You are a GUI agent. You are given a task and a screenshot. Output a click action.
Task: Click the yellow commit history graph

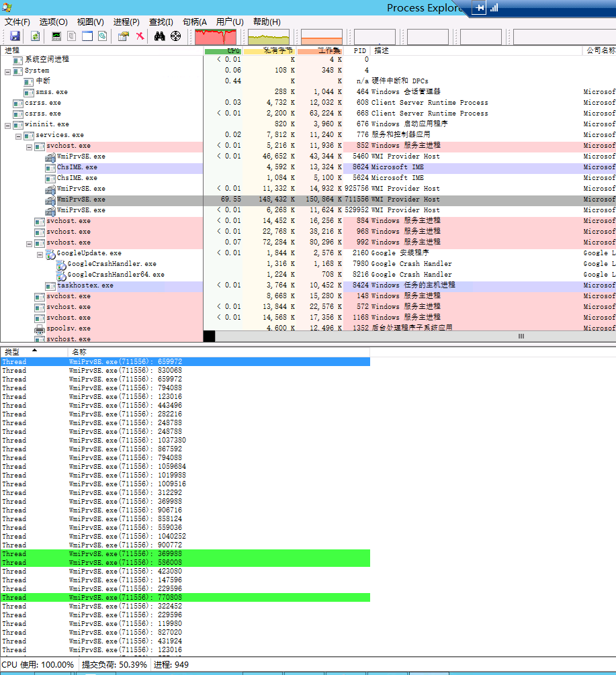(269, 37)
